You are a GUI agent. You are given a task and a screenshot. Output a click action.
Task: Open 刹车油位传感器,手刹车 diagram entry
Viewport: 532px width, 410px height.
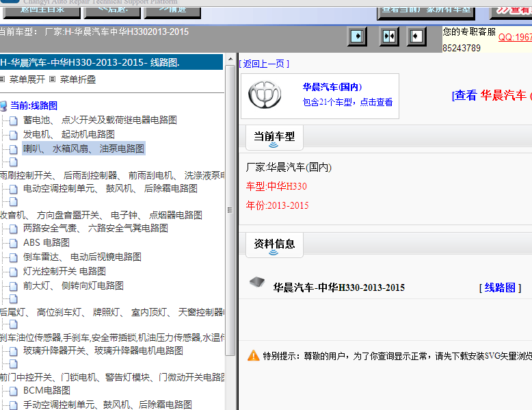click(112, 337)
